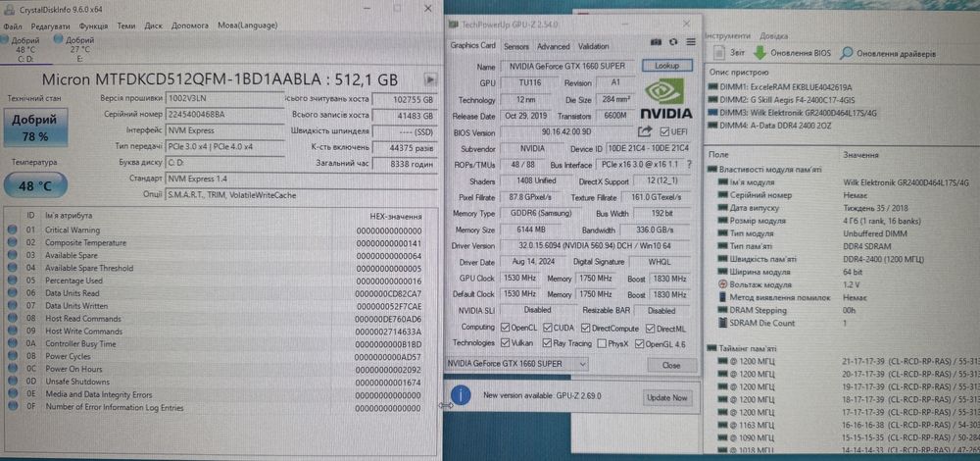Viewport: 980px width, 461px height.
Task: Click the blue info icon for new version
Action: 461,395
